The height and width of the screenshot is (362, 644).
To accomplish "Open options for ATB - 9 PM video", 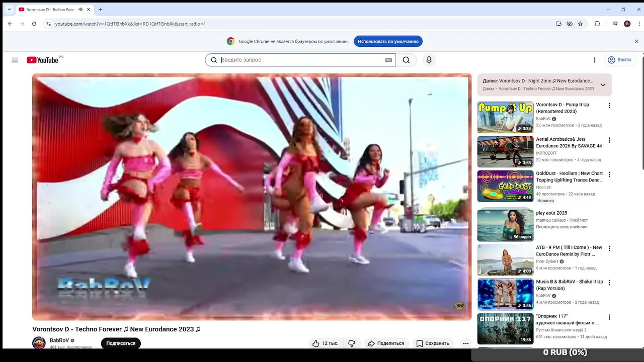I will point(609,248).
